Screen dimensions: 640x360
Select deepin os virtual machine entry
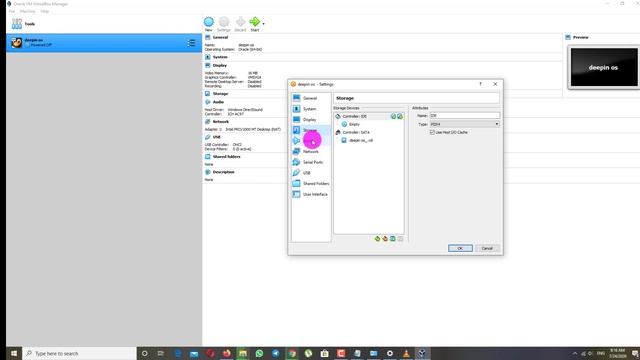pos(104,42)
